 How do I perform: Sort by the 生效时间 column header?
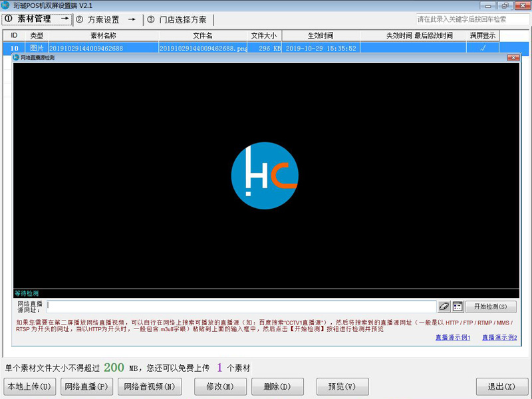[x=321, y=36]
